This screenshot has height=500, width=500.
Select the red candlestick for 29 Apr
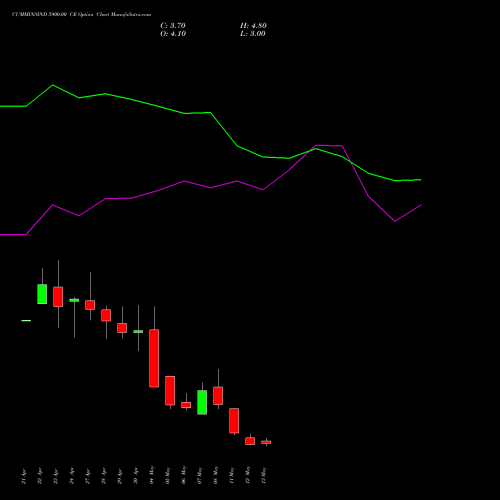[x=122, y=328]
